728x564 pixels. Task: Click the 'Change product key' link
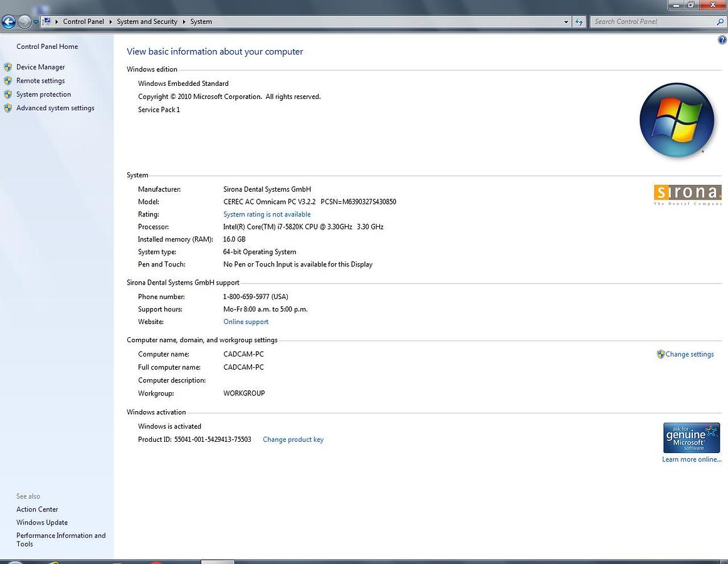point(293,439)
